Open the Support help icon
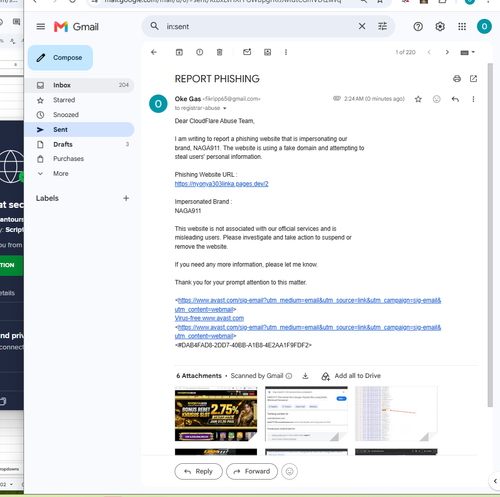The height and width of the screenshot is (497, 500). (x=418, y=26)
